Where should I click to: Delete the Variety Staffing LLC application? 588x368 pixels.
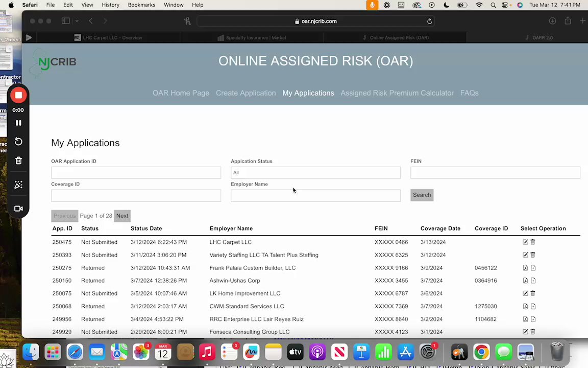533,255
